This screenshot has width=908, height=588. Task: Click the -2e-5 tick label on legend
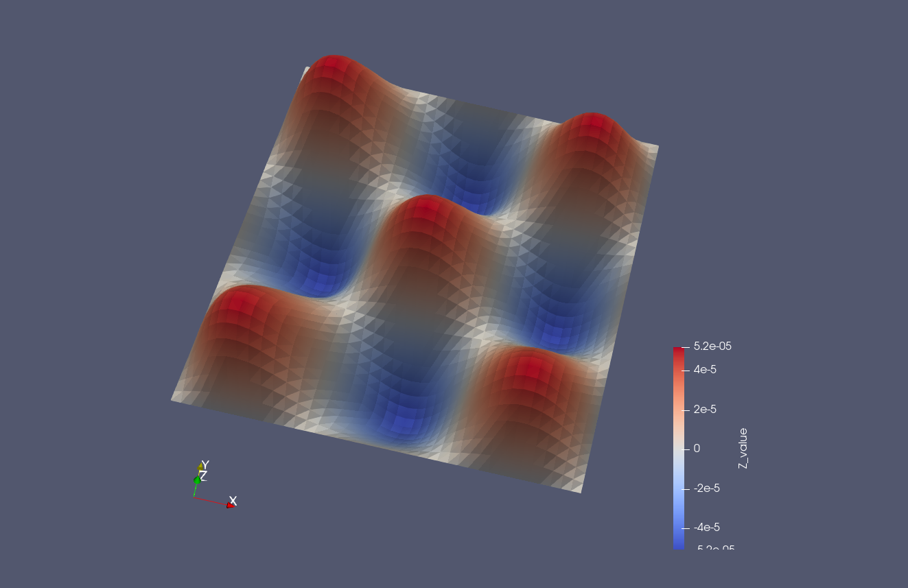coord(707,489)
